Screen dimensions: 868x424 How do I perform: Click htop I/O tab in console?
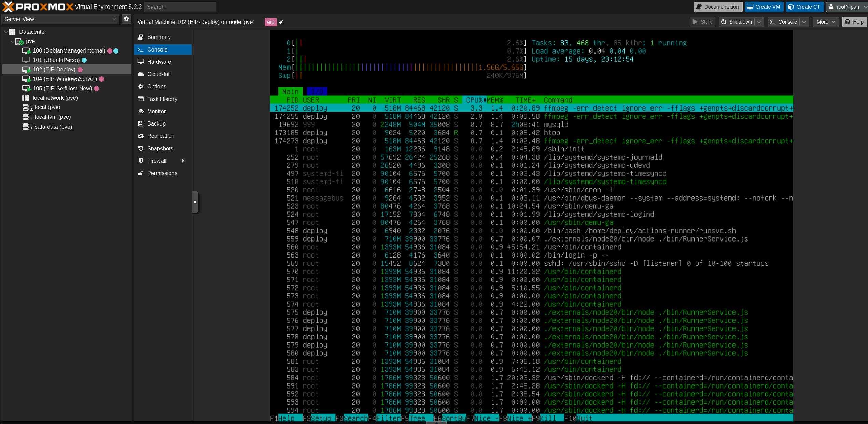pos(317,92)
